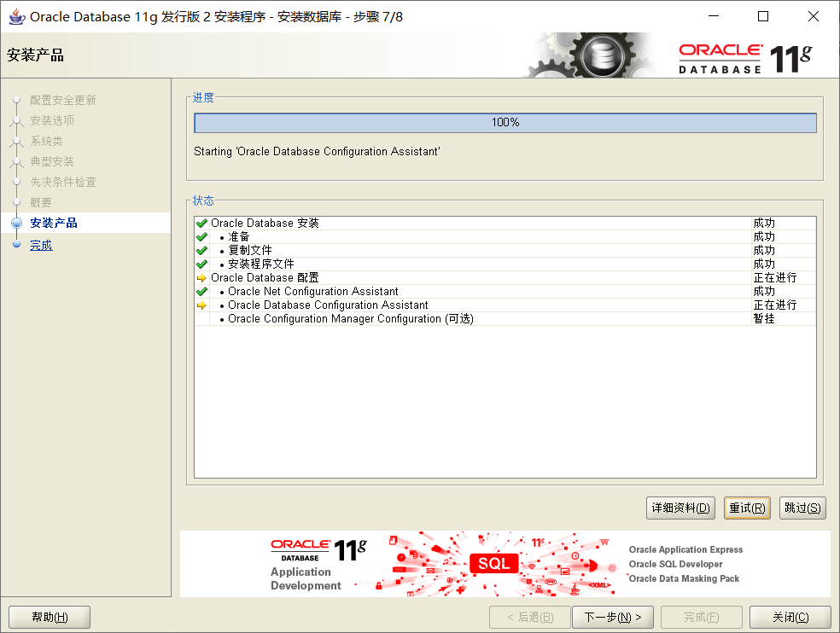The width and height of the screenshot is (840, 633).
Task: Click the step bullet for 配置安全更新
Action: (x=16, y=100)
